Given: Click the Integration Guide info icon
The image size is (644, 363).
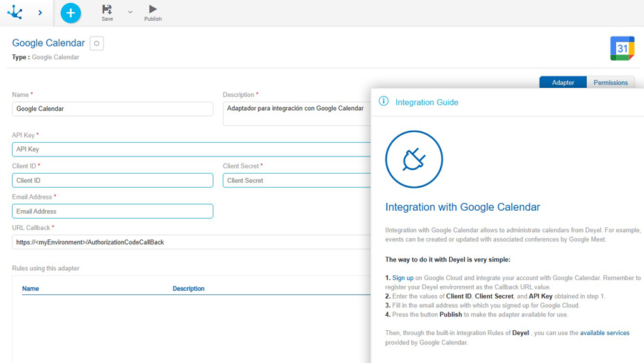Looking at the screenshot, I should [383, 101].
